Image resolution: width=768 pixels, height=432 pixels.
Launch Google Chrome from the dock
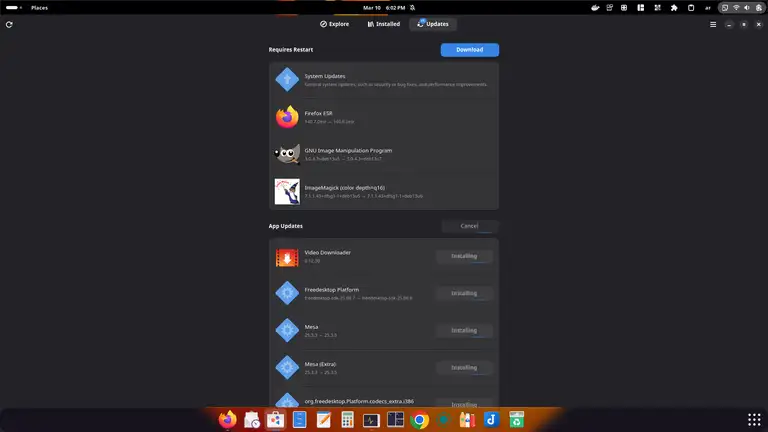tap(420, 421)
